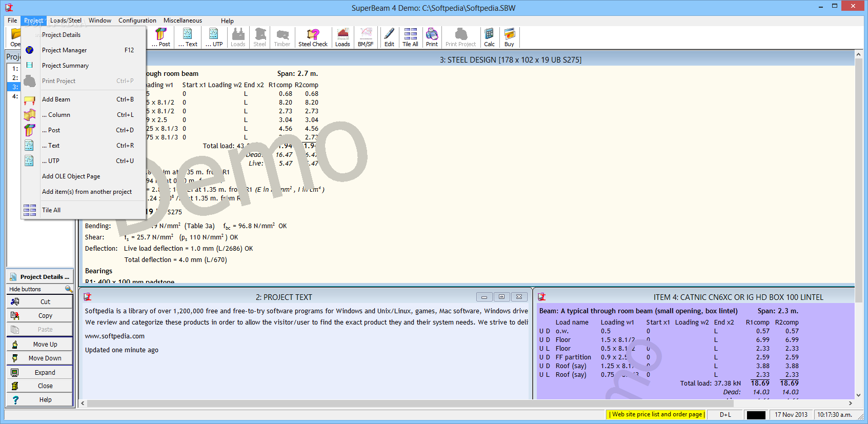
Task: Select the Post menu entry
Action: point(84,130)
